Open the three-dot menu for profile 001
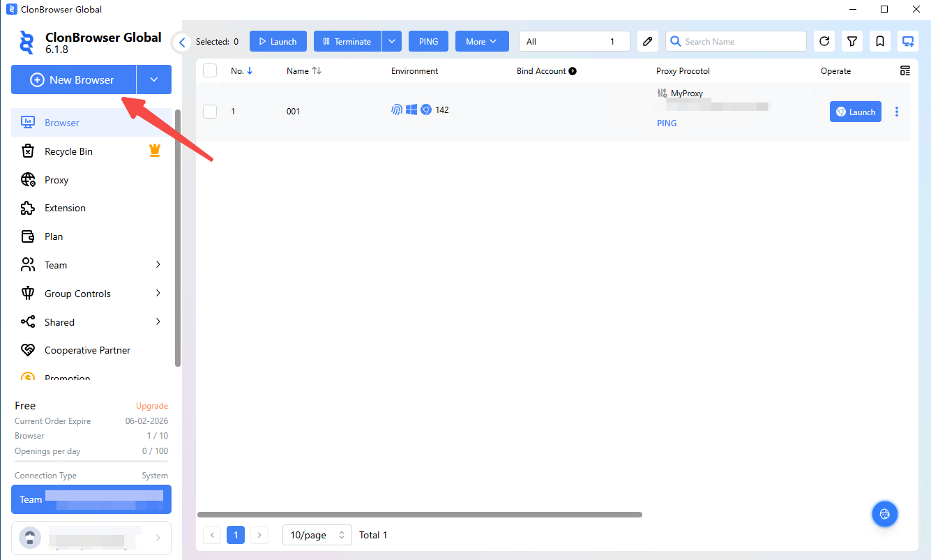The image size is (931, 560). (897, 112)
